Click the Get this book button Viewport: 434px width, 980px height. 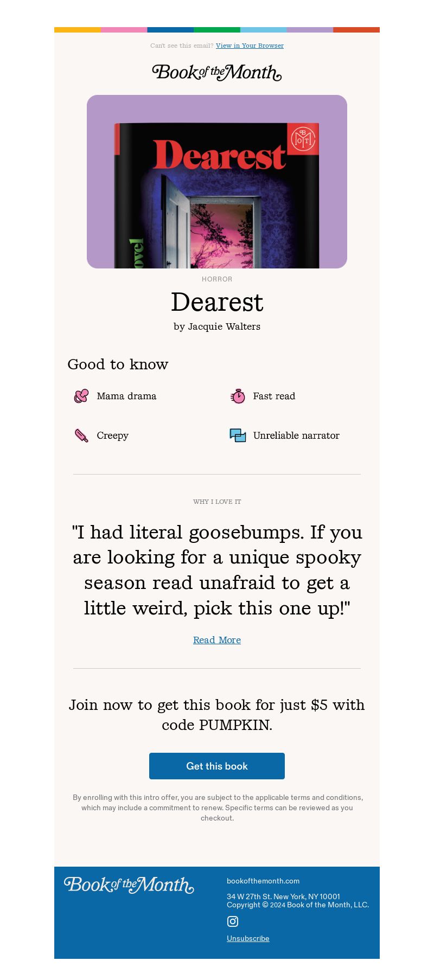coord(217,766)
